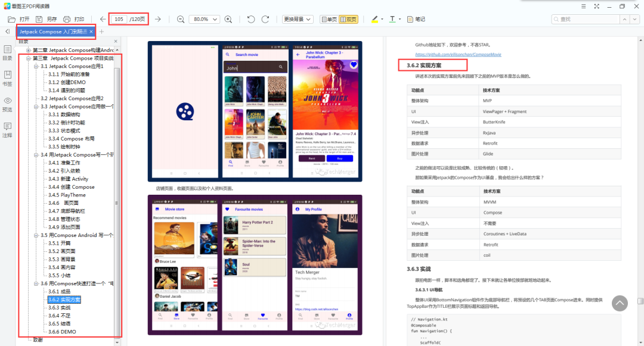Click the page number input field
This screenshot has width=644, height=346.
click(119, 19)
